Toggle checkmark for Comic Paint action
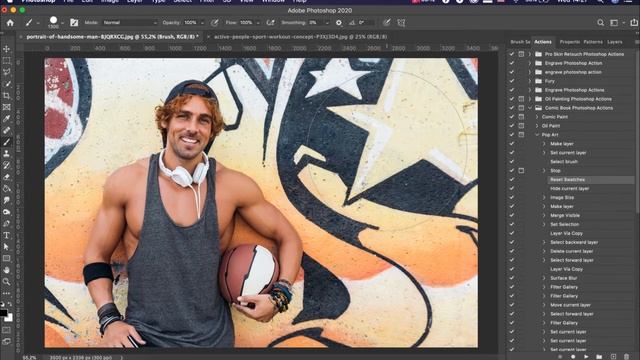The height and width of the screenshot is (360, 640). [x=511, y=117]
